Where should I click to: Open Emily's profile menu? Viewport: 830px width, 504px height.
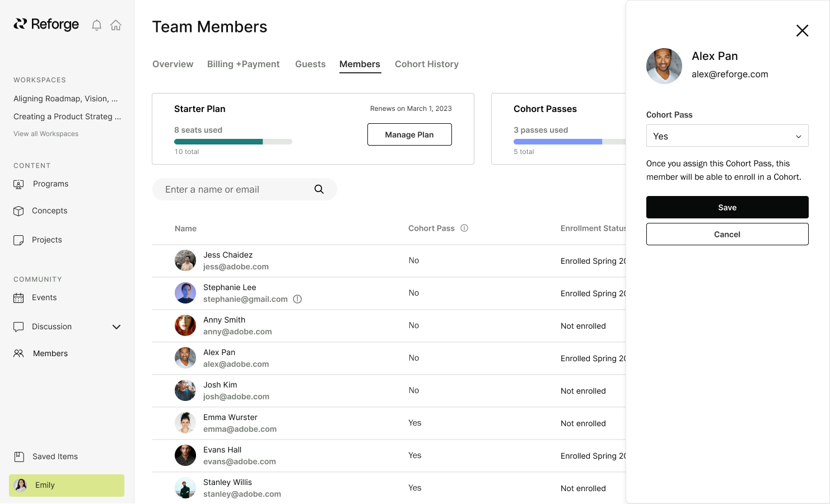click(67, 486)
